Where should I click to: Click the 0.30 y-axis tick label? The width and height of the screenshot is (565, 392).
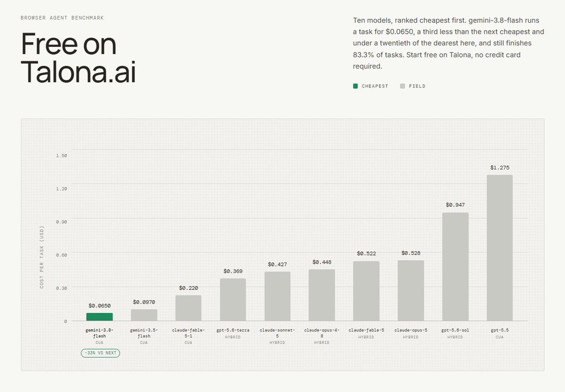pyautogui.click(x=61, y=288)
